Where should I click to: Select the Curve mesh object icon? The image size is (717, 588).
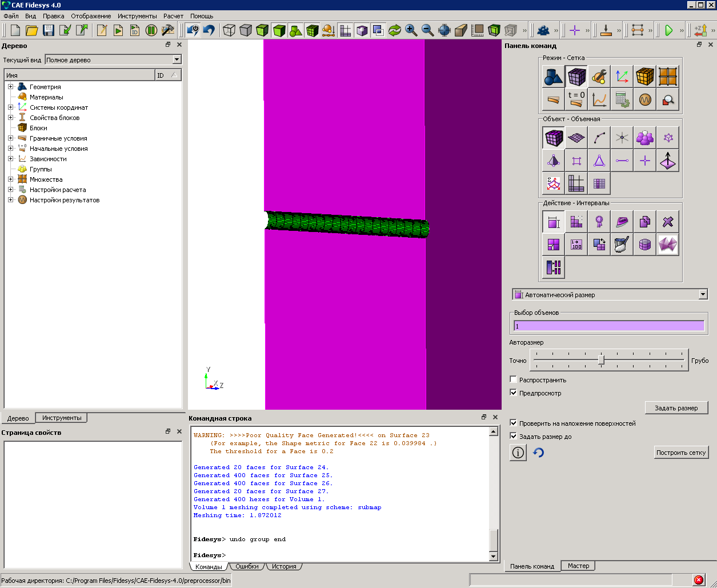[599, 138]
